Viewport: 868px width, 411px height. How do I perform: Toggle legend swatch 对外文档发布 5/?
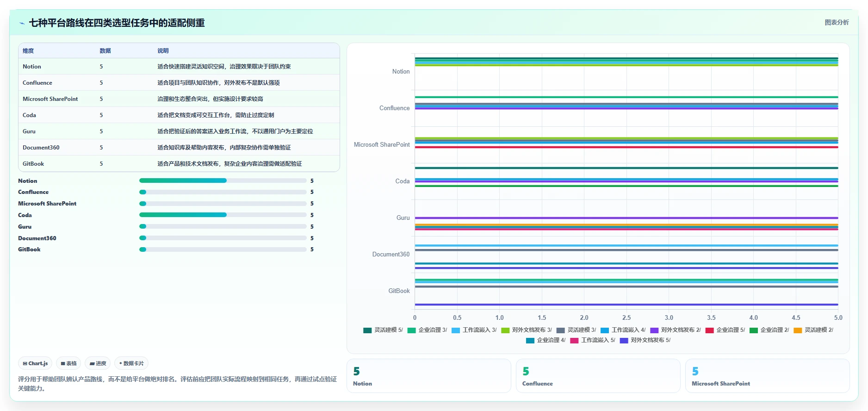(624, 340)
